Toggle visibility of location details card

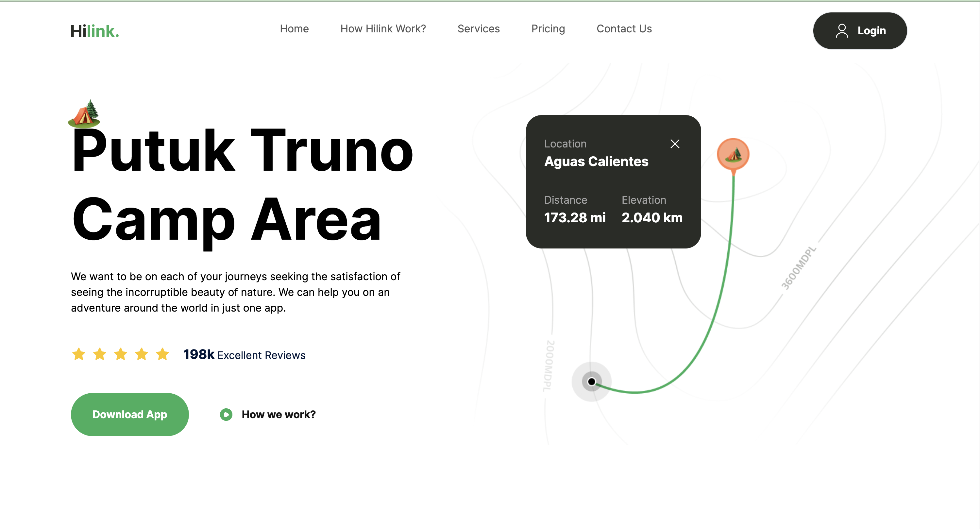[x=675, y=144]
